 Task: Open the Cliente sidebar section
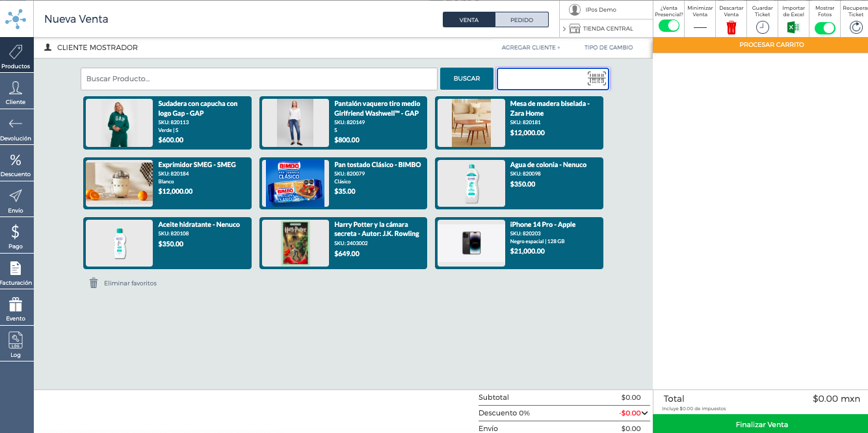[16, 92]
